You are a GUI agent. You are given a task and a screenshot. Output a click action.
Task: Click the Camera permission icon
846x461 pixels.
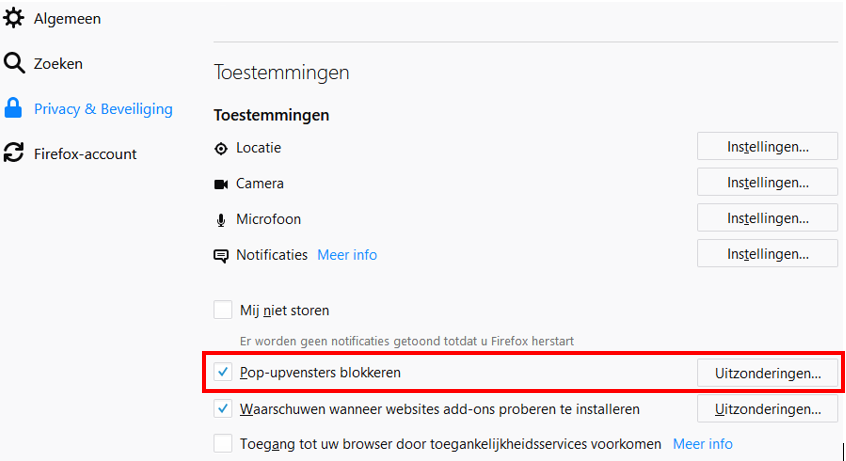221,184
